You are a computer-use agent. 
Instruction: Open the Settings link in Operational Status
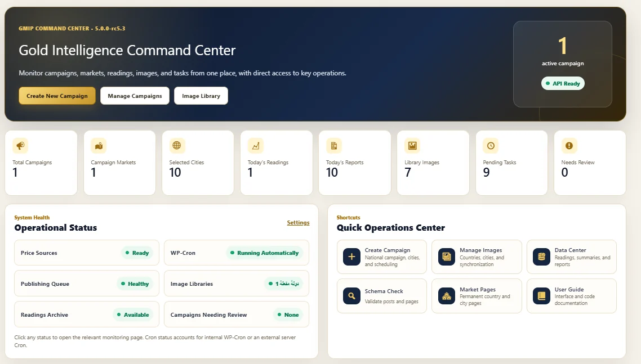[298, 223]
